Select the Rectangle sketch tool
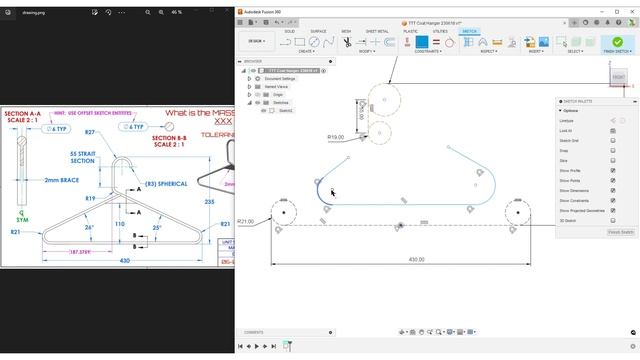 coord(300,42)
